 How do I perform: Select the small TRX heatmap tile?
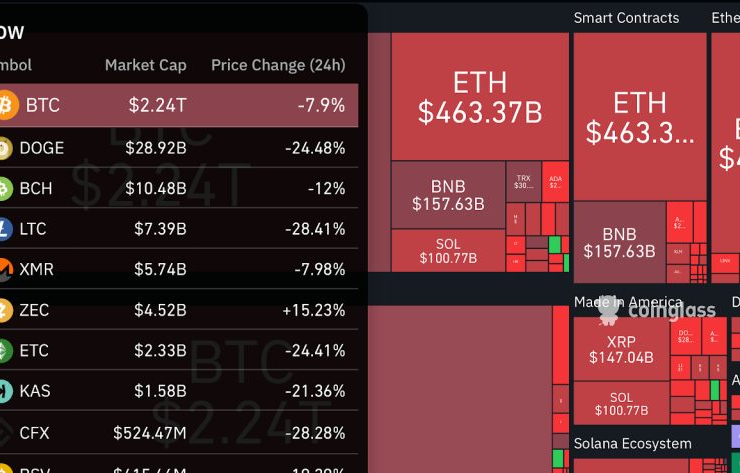[523, 181]
